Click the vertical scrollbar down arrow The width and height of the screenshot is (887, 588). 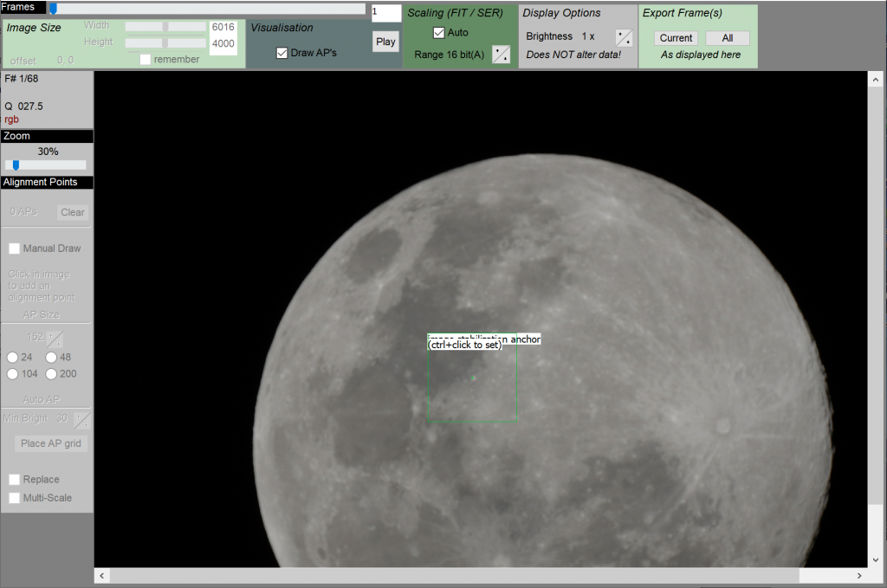click(875, 560)
